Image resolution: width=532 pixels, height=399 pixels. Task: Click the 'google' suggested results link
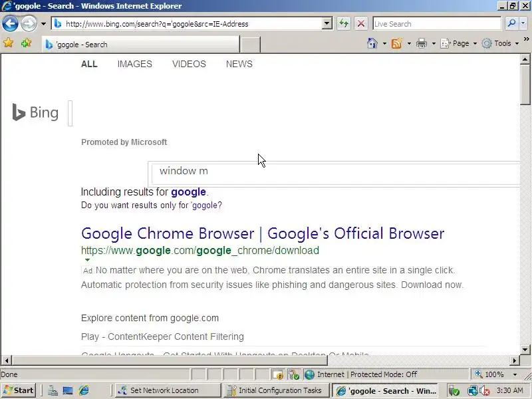188,192
